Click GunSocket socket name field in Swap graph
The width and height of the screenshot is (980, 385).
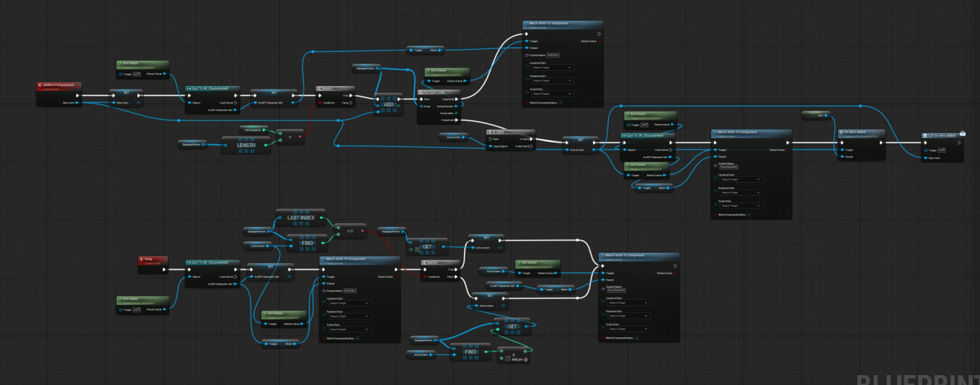(x=616, y=290)
